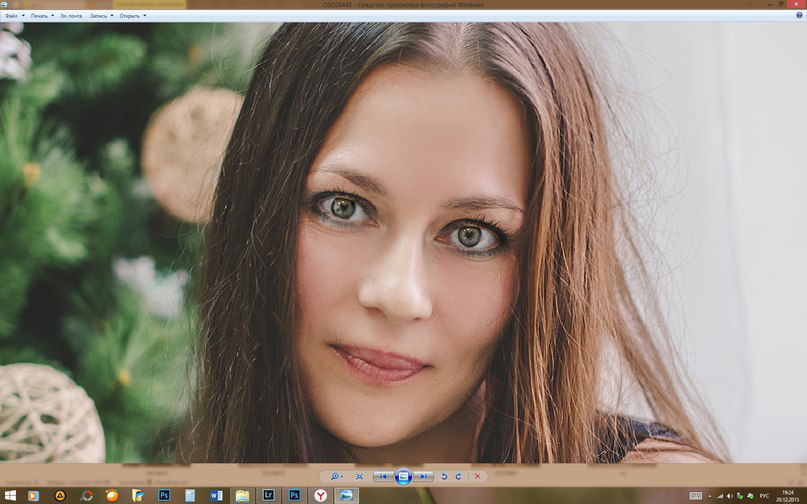This screenshot has width=807, height=504.
Task: Rotate photo counterclockwise
Action: tap(445, 477)
